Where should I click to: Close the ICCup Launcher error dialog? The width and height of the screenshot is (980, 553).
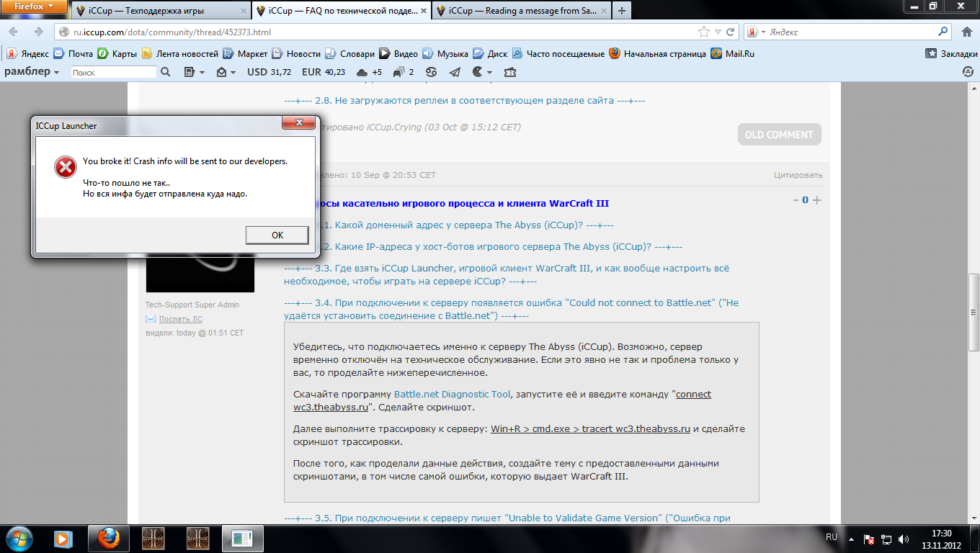298,125
